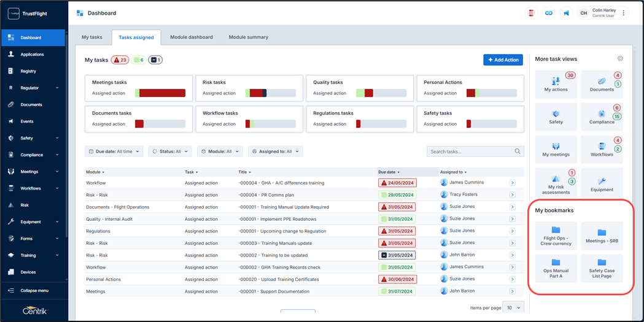
Task: Select Registry in the left sidebar
Action: (28, 71)
